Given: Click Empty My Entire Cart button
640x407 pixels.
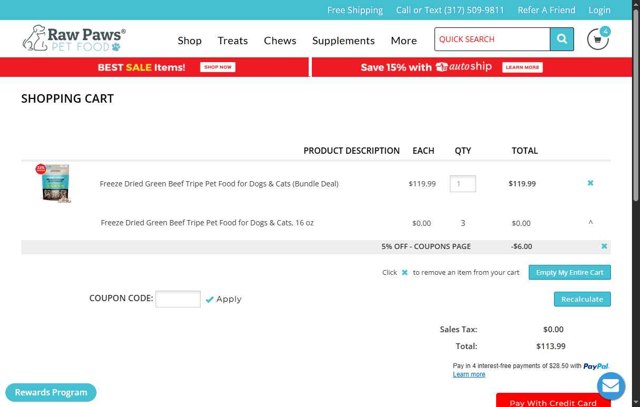Looking at the screenshot, I should pos(569,272).
